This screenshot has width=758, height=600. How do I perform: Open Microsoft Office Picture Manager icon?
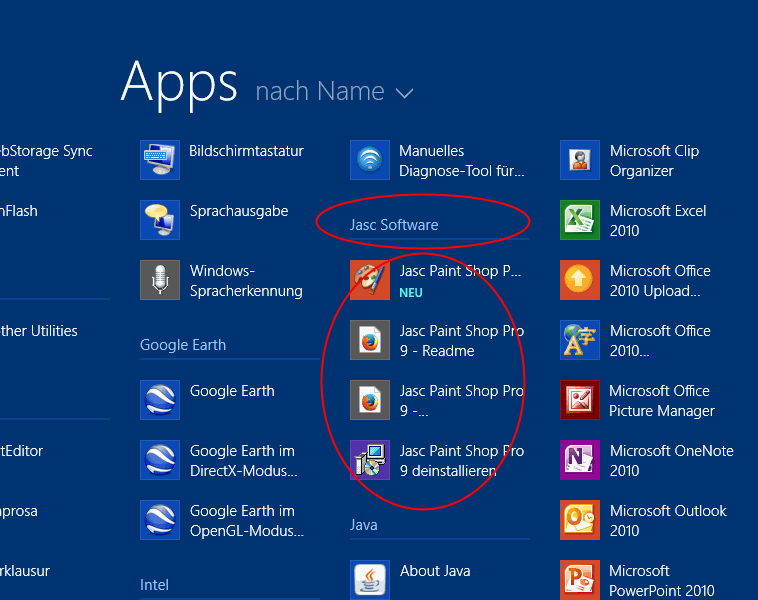[580, 400]
